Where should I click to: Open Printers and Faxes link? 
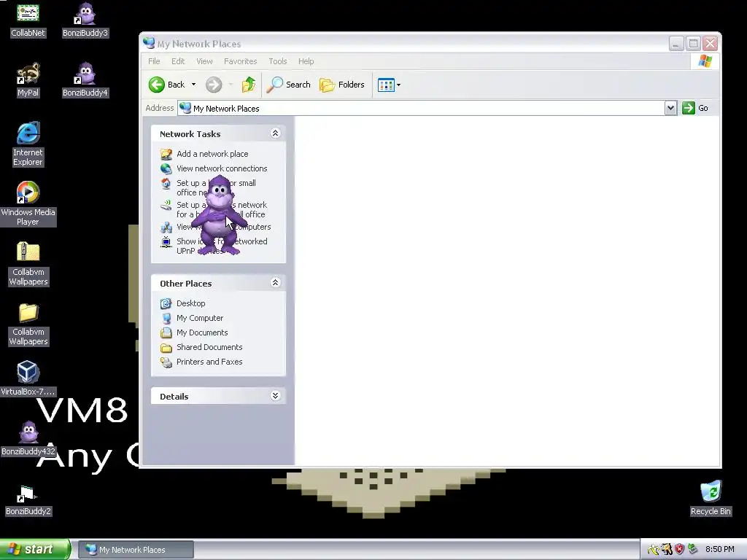click(209, 362)
